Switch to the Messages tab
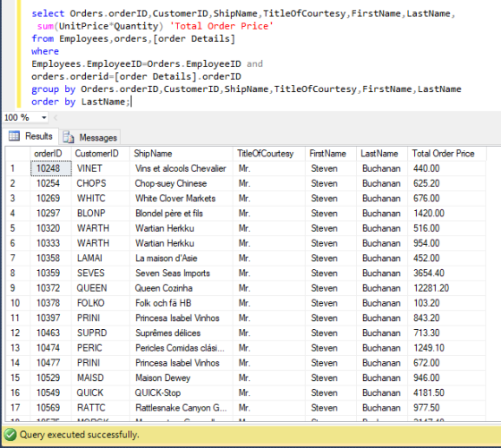This screenshot has height=448, width=501. point(91,138)
